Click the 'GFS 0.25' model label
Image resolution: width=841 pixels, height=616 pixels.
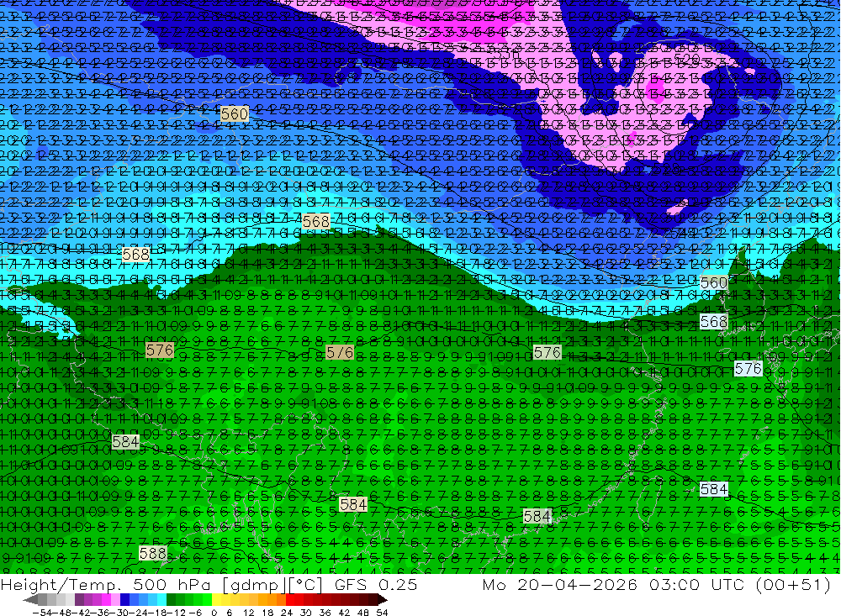click(375, 584)
